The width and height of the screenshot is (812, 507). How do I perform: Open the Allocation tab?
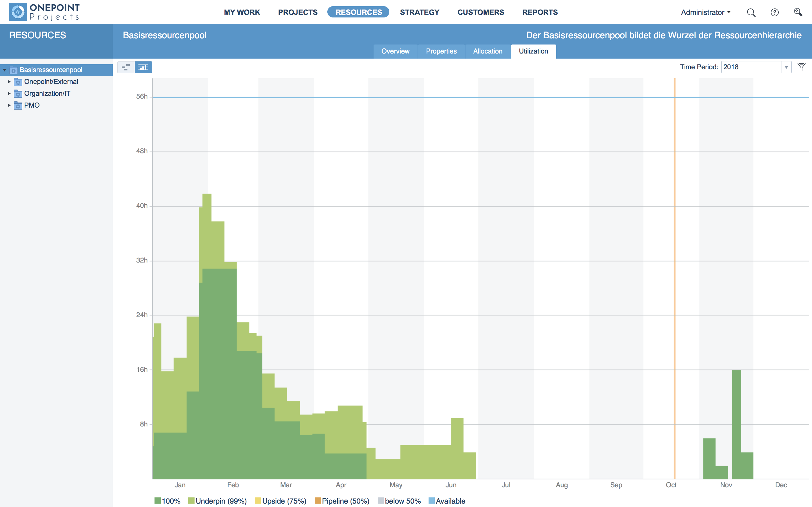point(487,51)
